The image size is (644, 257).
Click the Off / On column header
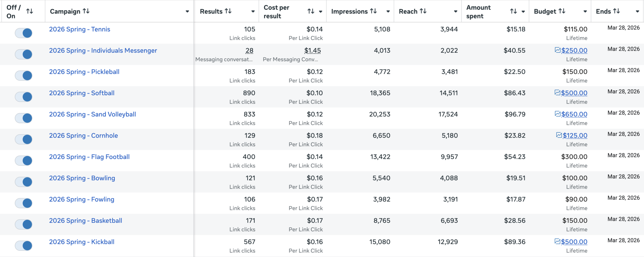point(14,12)
